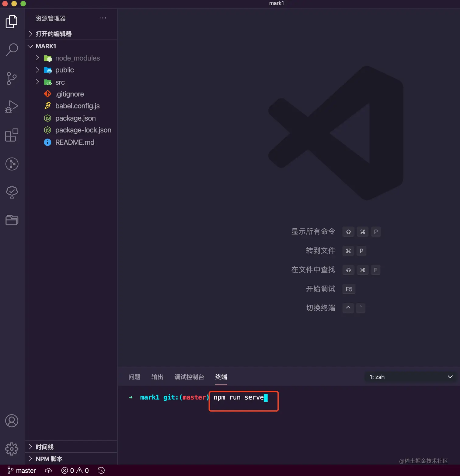Click the Explorer more actions ellipsis
The width and height of the screenshot is (460, 476).
[103, 18]
